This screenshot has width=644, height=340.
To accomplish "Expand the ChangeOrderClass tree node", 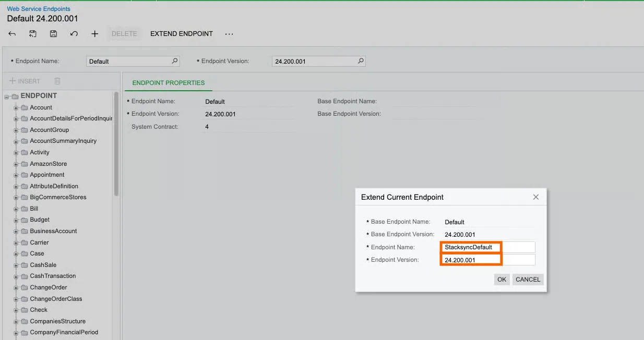I will (x=16, y=299).
